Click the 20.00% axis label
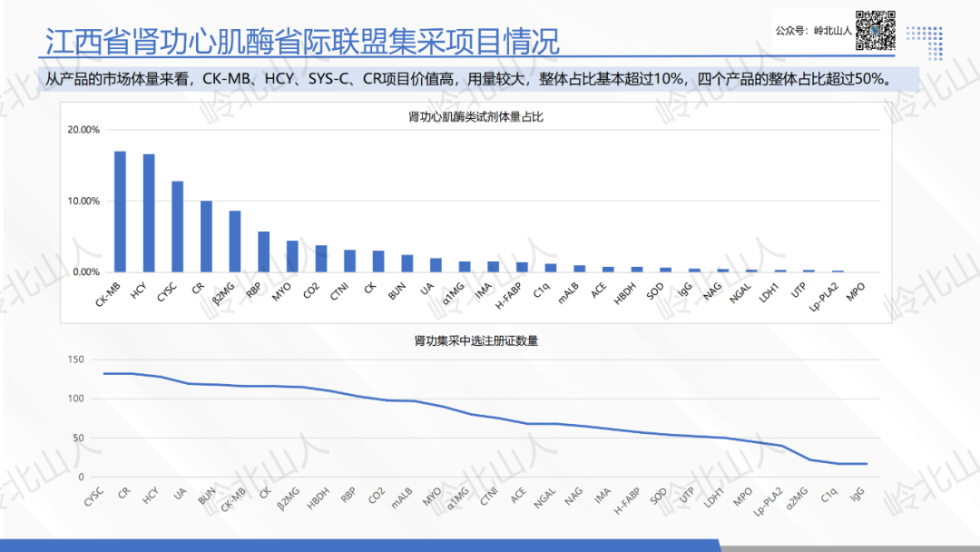 pyautogui.click(x=83, y=130)
